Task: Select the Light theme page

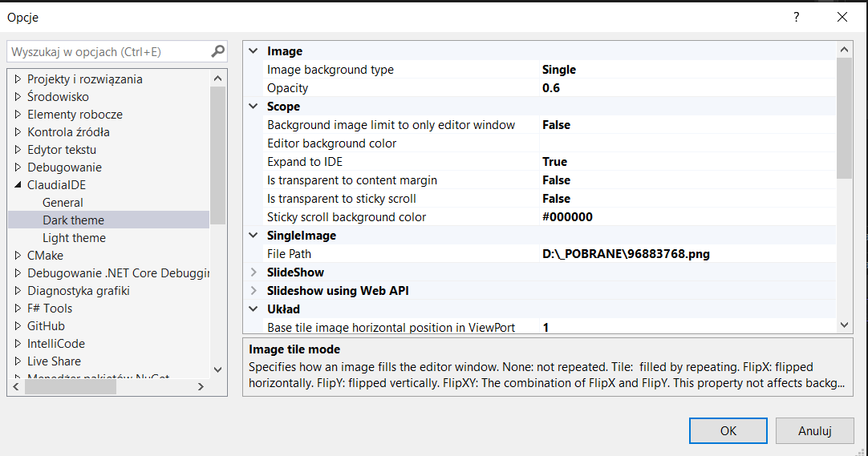Action: click(74, 238)
